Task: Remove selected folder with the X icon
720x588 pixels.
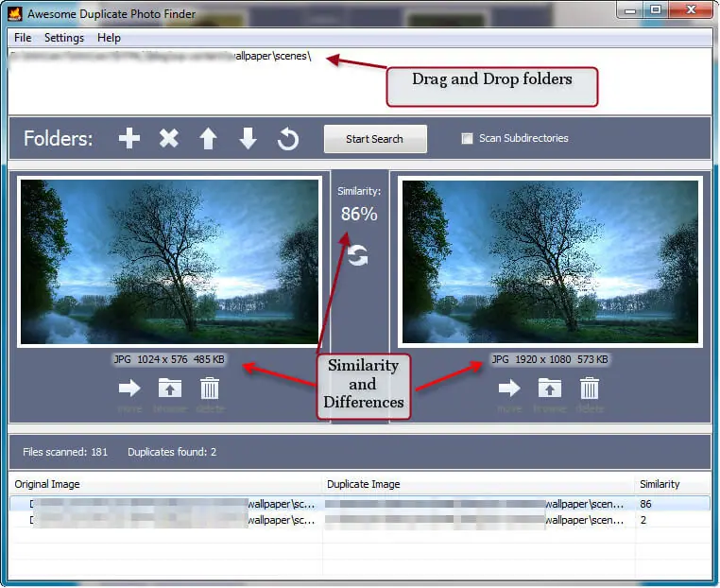Action: coord(168,138)
